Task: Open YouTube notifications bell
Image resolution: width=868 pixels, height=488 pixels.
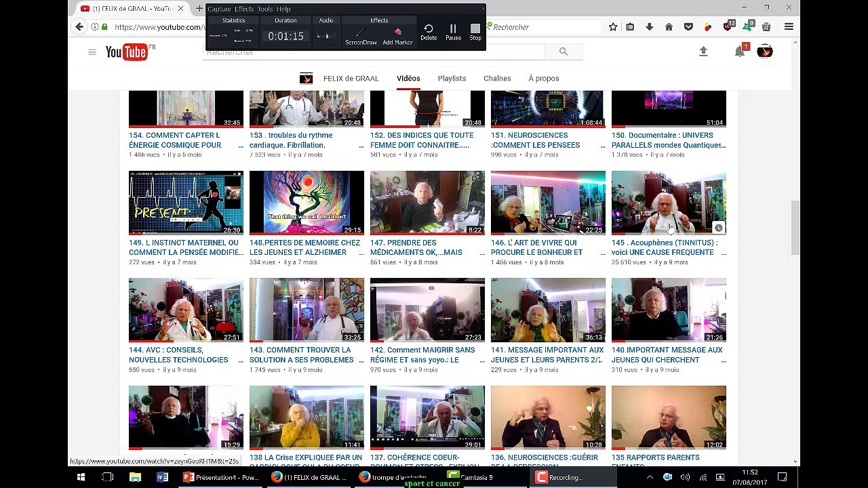Action: pos(740,52)
